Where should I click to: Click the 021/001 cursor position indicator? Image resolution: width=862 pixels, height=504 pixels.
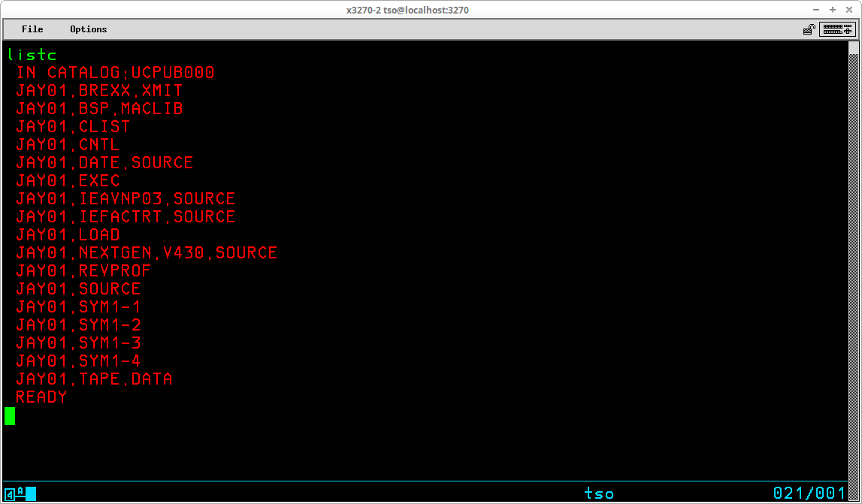coord(809,493)
